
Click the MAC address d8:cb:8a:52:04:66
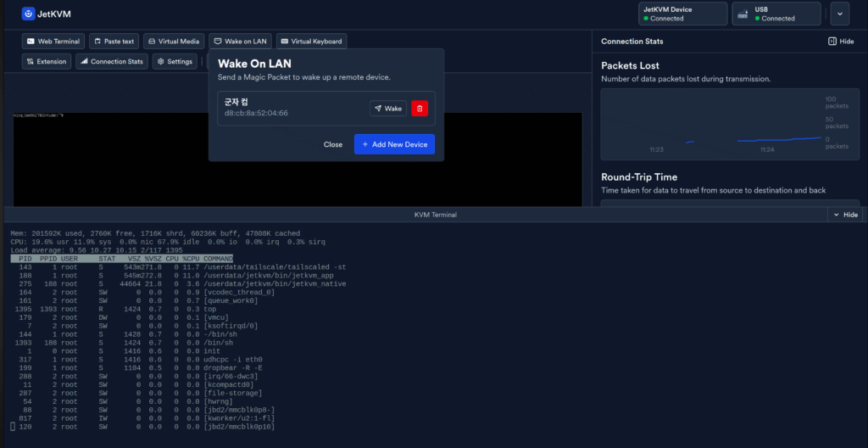[x=256, y=113]
